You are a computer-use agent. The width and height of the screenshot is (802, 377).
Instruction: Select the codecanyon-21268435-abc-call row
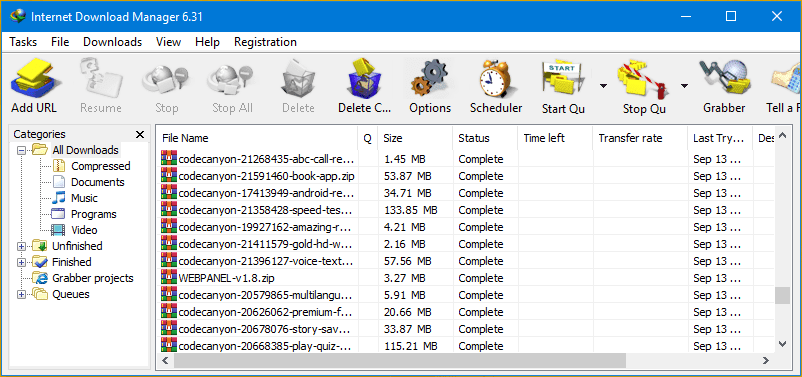(x=465, y=159)
